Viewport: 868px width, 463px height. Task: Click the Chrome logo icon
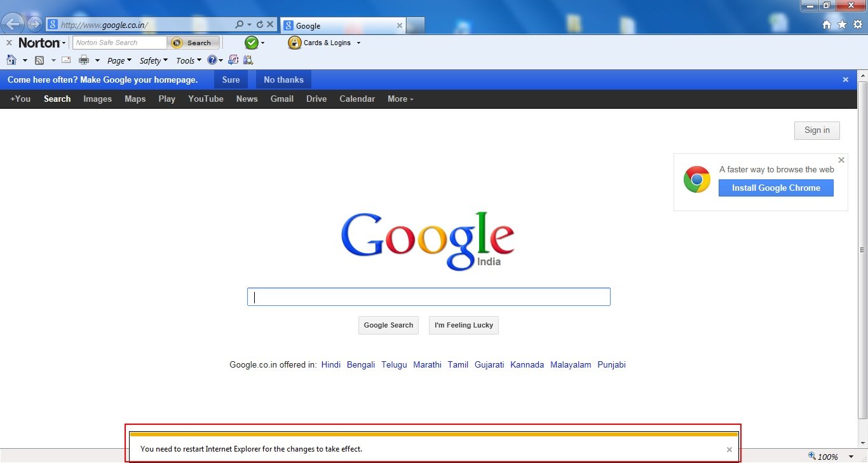tap(697, 179)
